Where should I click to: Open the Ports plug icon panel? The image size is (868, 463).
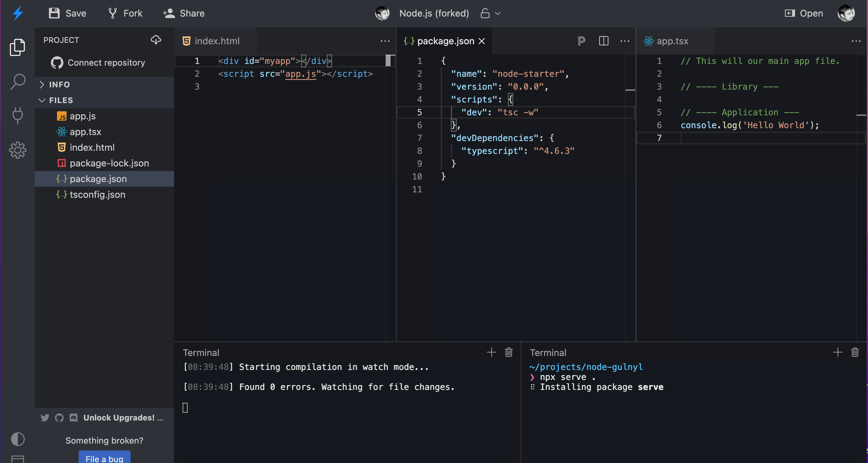tap(17, 116)
